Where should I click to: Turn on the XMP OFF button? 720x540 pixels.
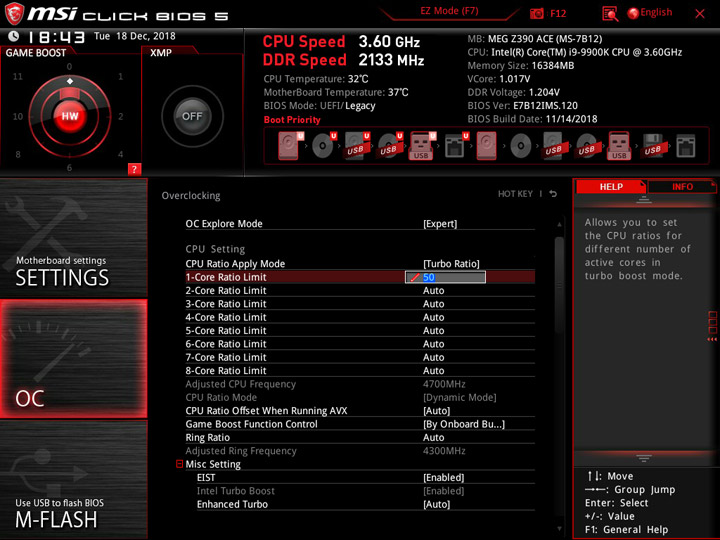(x=192, y=116)
